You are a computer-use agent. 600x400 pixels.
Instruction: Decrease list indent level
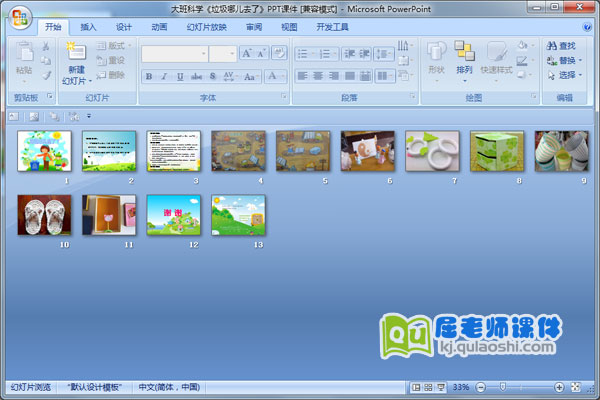[349, 54]
